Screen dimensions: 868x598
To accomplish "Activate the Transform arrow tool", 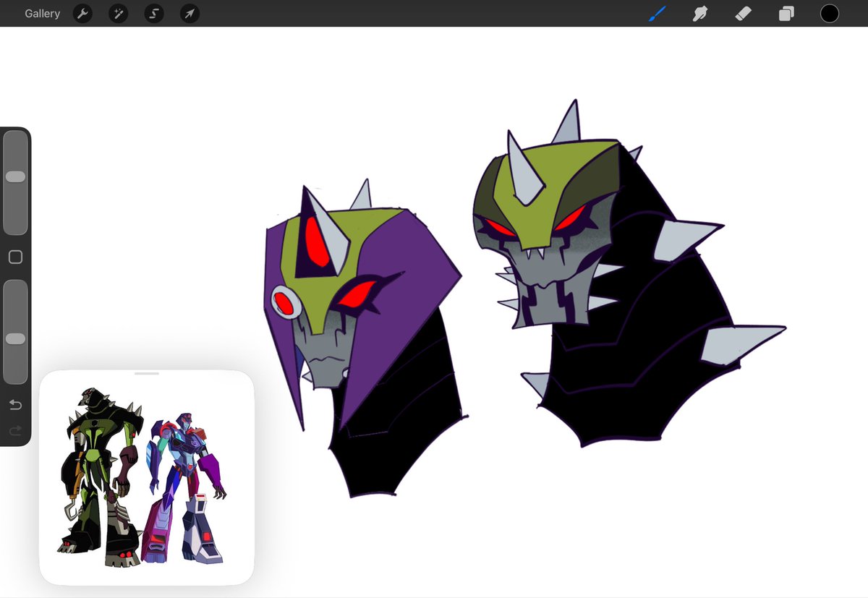I will 190,14.
